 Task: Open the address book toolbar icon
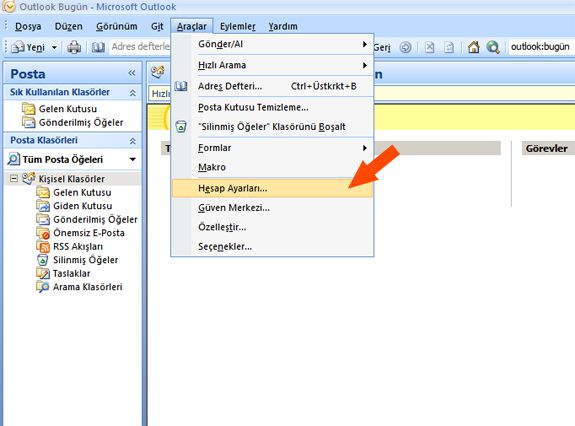(x=98, y=47)
